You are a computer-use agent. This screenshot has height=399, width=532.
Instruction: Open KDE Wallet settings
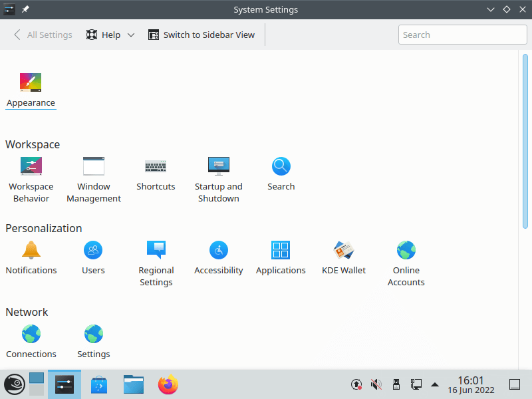344,257
